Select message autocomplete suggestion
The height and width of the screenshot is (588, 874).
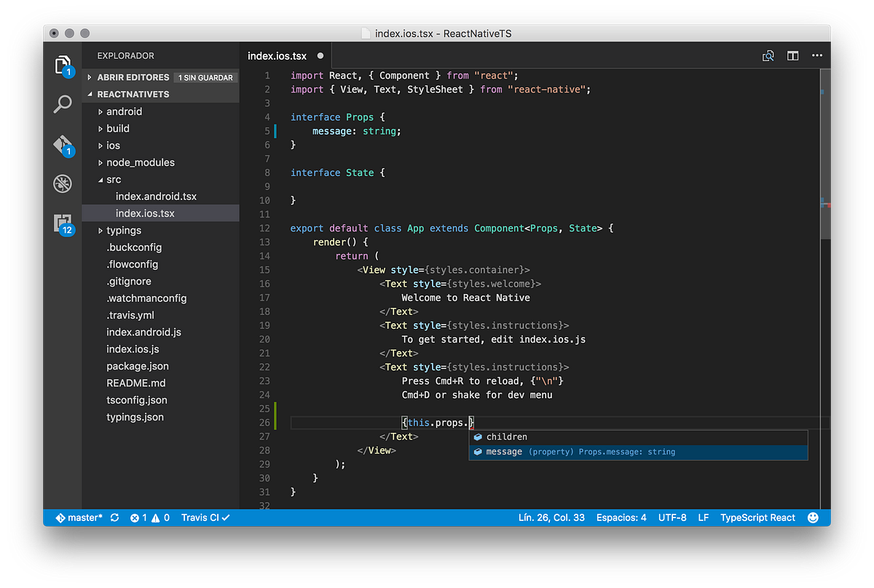(x=638, y=452)
